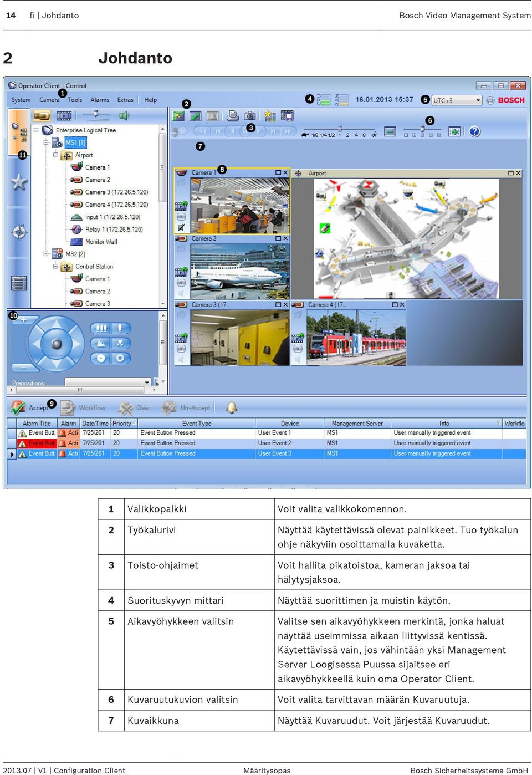Open the Alarms menu

point(100,100)
